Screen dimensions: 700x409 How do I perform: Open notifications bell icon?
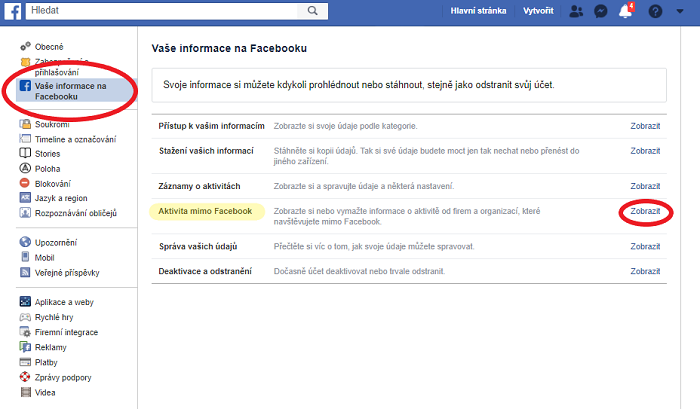(627, 12)
